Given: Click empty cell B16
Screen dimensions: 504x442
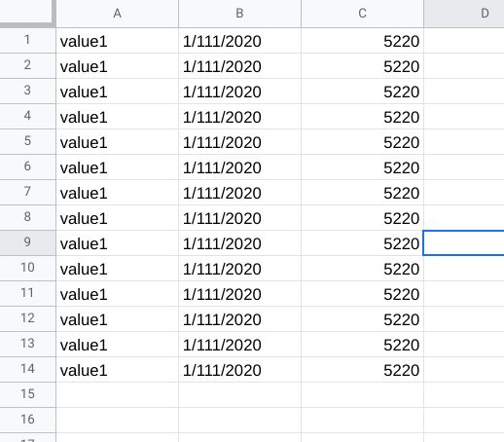Looking at the screenshot, I should (x=239, y=421).
